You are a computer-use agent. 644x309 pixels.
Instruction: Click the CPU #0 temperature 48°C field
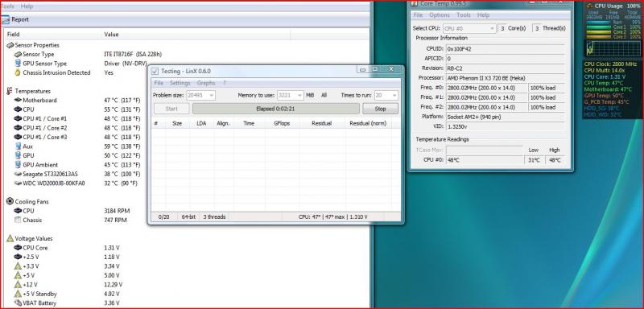(x=485, y=160)
